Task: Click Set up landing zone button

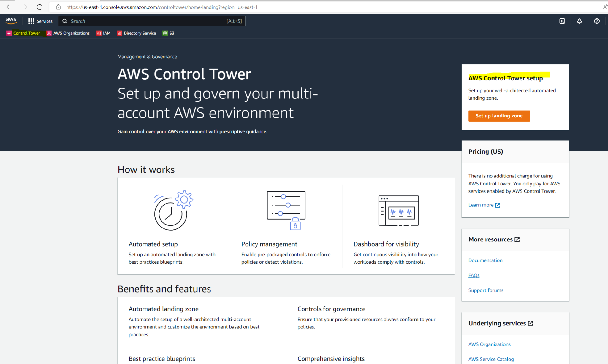Action: pyautogui.click(x=499, y=116)
